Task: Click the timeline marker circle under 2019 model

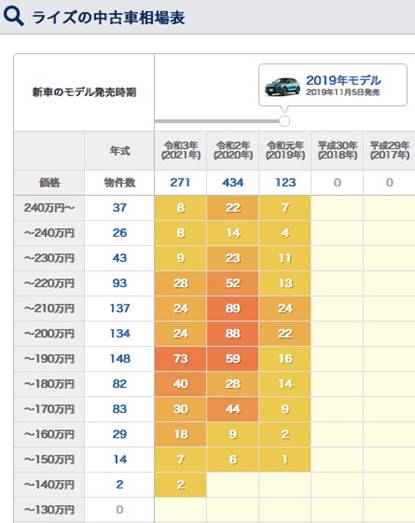Action: click(284, 121)
